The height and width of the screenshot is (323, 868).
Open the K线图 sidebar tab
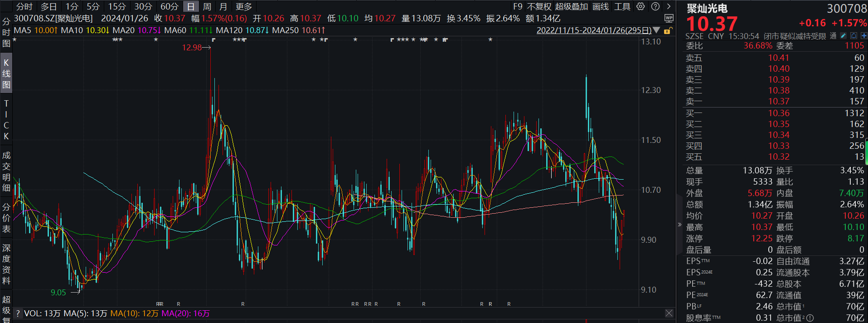pyautogui.click(x=6, y=73)
